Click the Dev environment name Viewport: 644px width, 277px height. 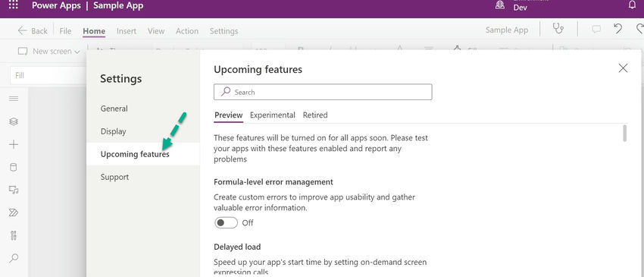521,8
